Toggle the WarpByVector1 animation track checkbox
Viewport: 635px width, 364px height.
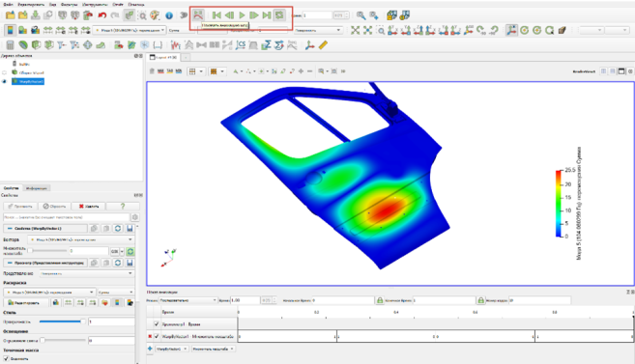coord(157,336)
